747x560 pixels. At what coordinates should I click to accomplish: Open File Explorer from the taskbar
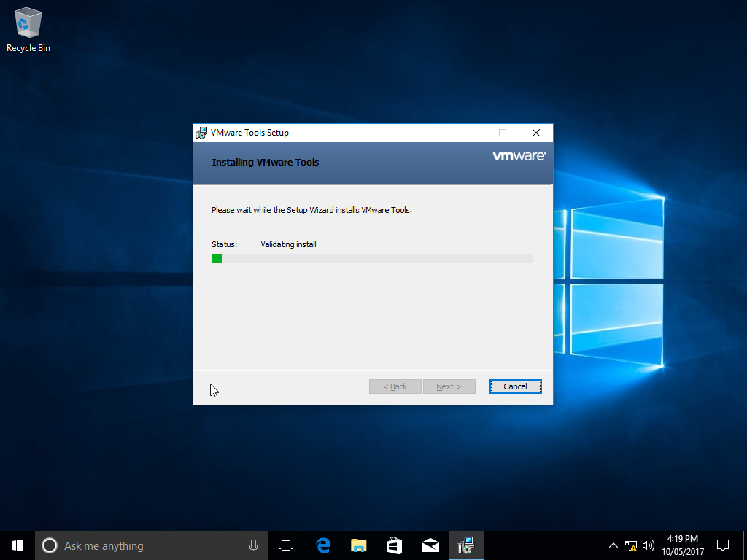(358, 545)
